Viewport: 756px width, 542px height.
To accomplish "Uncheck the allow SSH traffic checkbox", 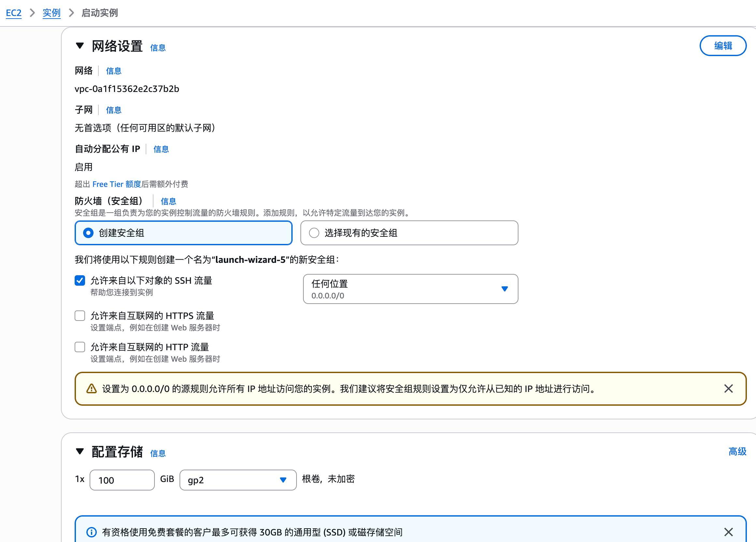I will [x=80, y=280].
